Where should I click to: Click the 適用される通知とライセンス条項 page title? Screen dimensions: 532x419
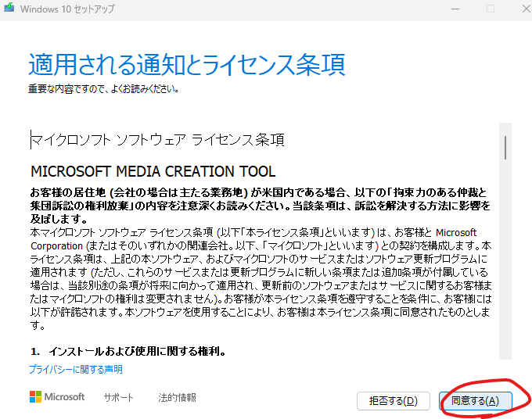click(x=187, y=64)
